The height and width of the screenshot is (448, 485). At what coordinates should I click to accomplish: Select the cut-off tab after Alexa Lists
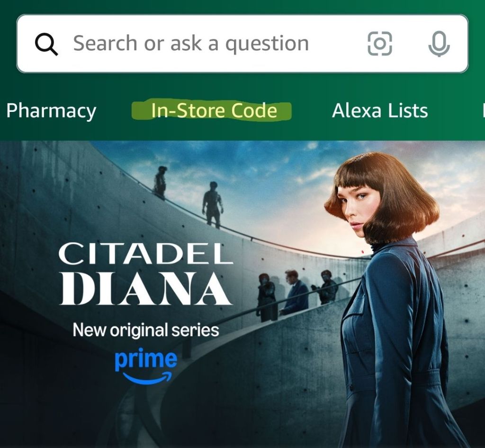tap(483, 110)
